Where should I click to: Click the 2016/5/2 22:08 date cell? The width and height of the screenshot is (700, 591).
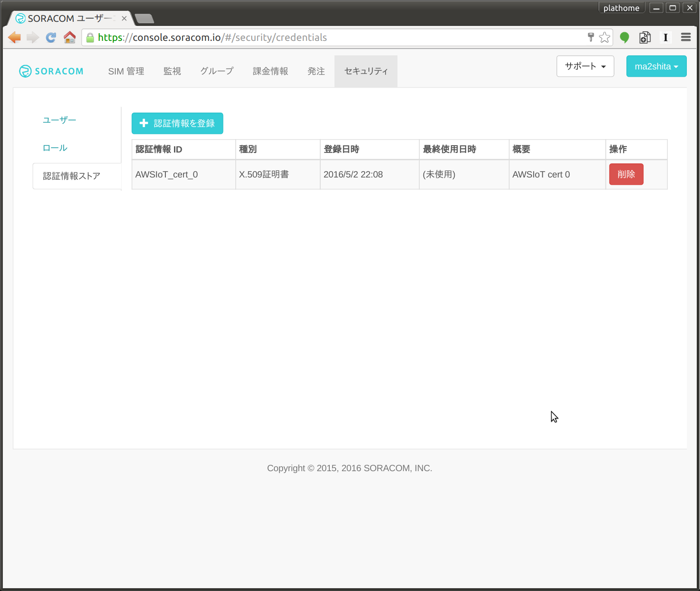370,174
